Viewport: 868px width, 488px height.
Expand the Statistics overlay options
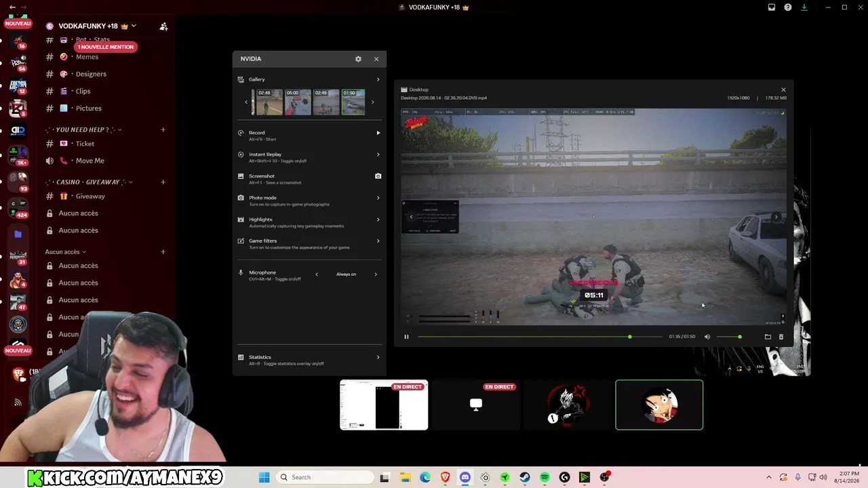(x=378, y=357)
